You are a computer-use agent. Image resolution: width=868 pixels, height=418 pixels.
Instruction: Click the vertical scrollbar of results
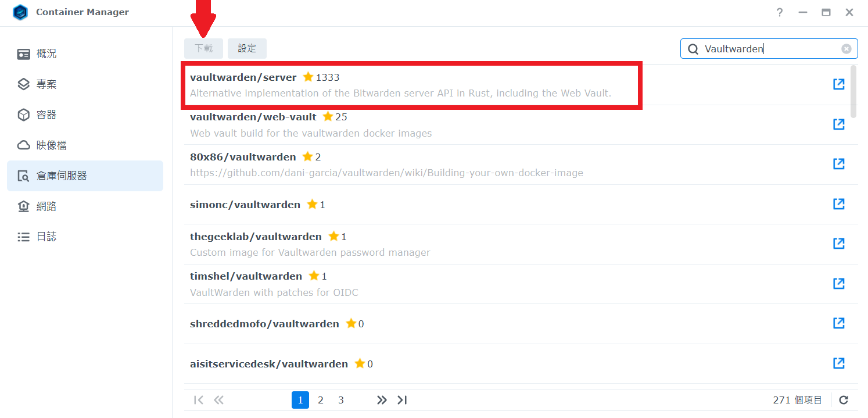pos(853,91)
